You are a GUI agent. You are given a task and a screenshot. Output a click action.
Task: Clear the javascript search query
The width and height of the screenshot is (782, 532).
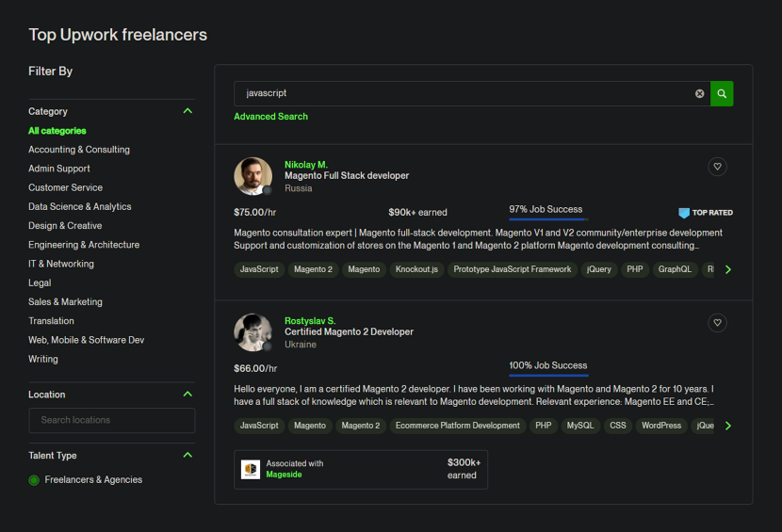pos(700,94)
